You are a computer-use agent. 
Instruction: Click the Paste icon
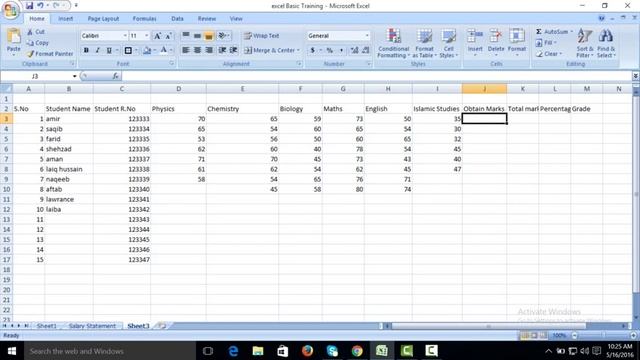[x=13, y=37]
